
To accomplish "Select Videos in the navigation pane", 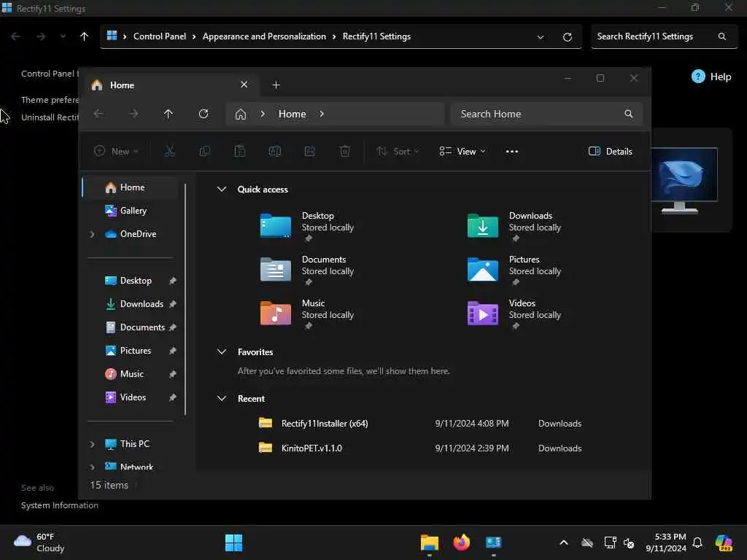I will click(x=131, y=397).
